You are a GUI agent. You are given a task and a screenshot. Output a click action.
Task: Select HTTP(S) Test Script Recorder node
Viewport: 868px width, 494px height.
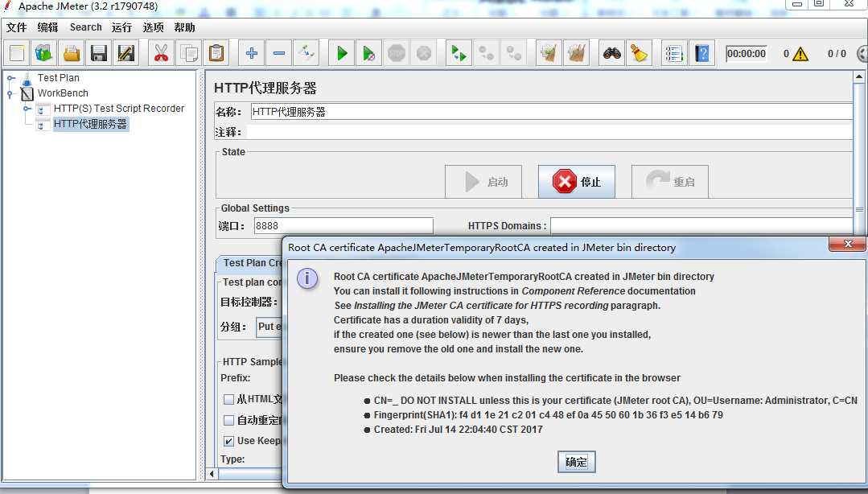[118, 109]
